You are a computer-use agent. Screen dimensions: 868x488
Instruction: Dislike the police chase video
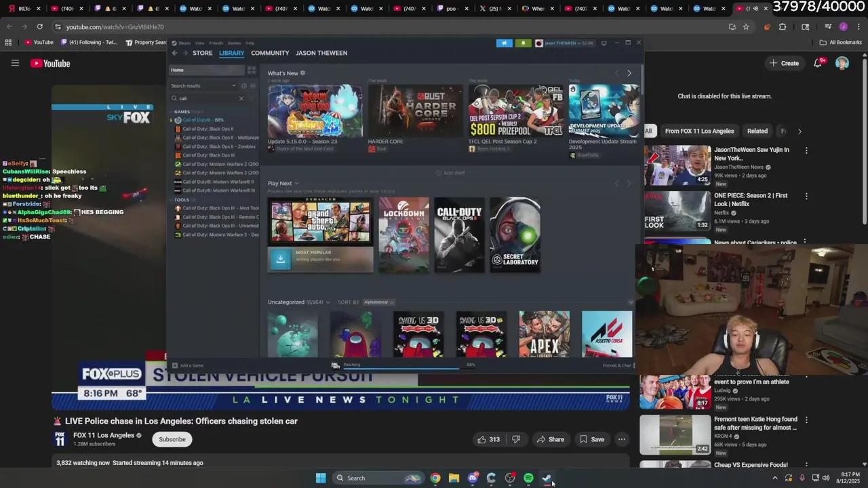click(x=516, y=439)
